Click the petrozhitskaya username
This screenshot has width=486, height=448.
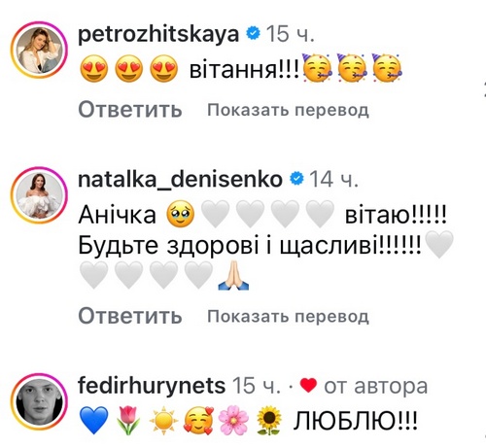[x=158, y=35]
